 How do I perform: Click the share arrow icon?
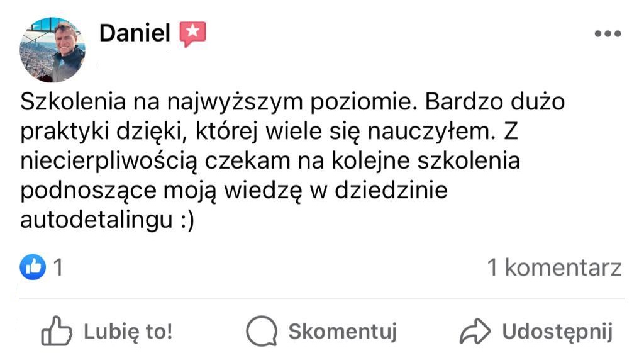coord(475,332)
